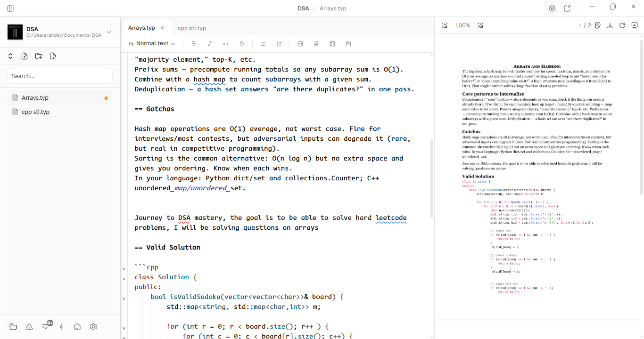Screen dimensions: 644x339
Task: Insert a code block
Action: click(x=300, y=44)
